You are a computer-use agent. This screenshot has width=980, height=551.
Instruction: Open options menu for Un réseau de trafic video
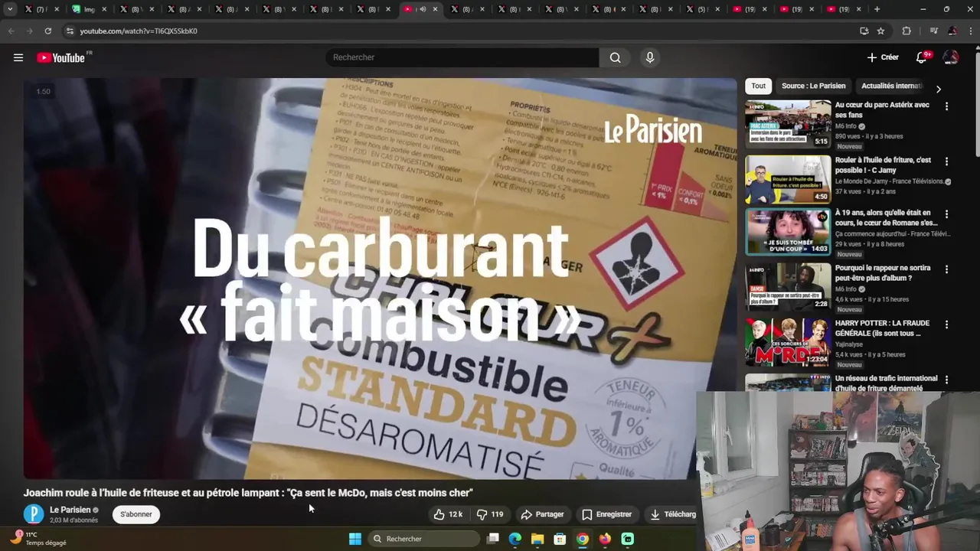click(x=946, y=380)
